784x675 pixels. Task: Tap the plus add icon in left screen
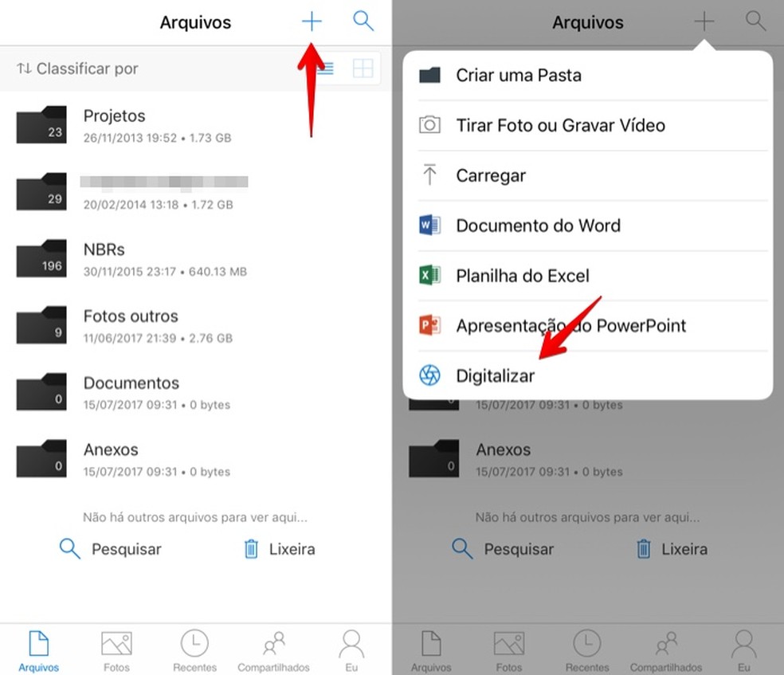(312, 22)
